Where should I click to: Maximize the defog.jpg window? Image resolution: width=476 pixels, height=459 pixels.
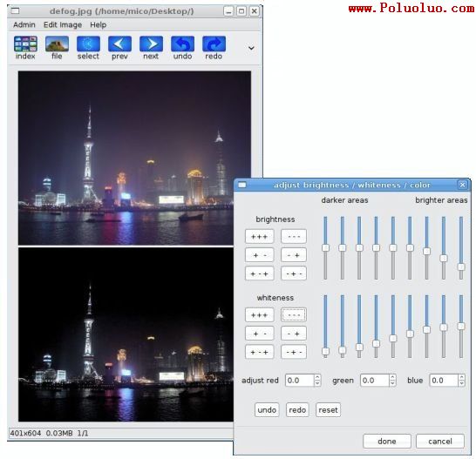(241, 11)
